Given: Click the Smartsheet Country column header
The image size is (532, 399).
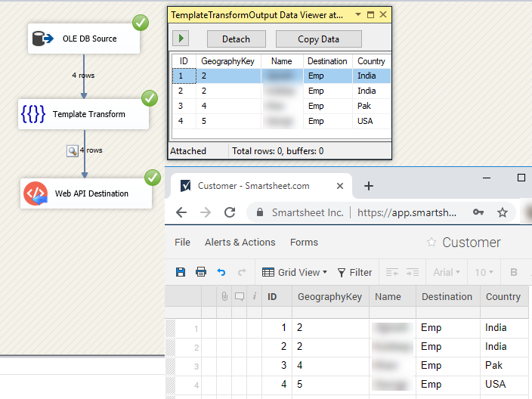Looking at the screenshot, I should click(504, 296).
